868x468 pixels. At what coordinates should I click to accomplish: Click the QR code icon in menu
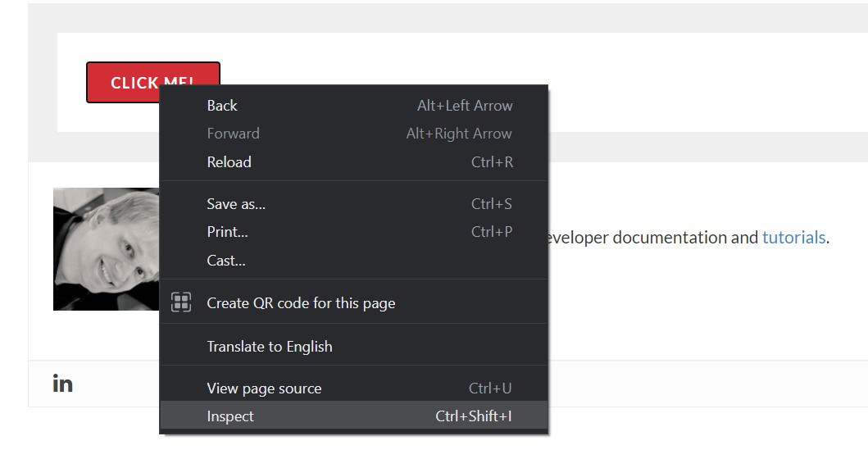pos(181,302)
